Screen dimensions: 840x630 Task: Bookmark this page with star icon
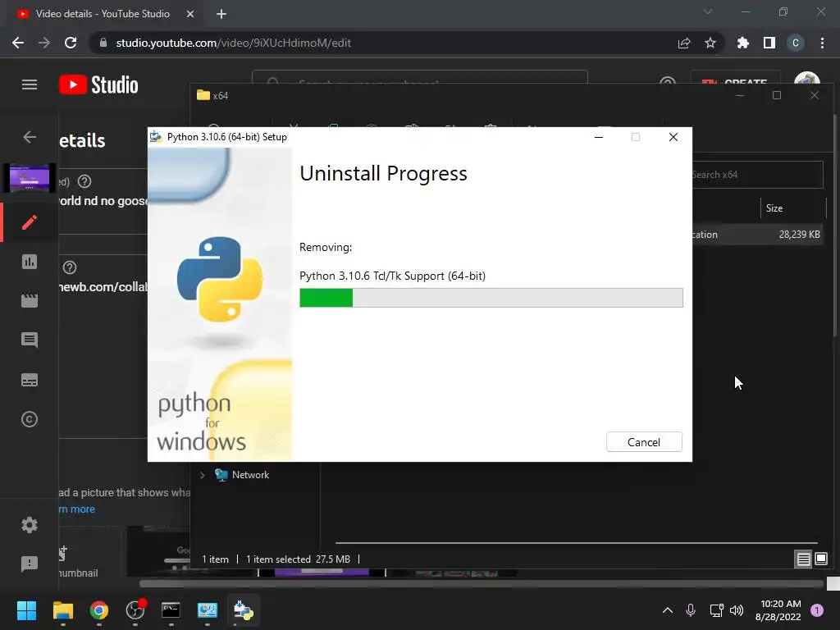pyautogui.click(x=710, y=43)
